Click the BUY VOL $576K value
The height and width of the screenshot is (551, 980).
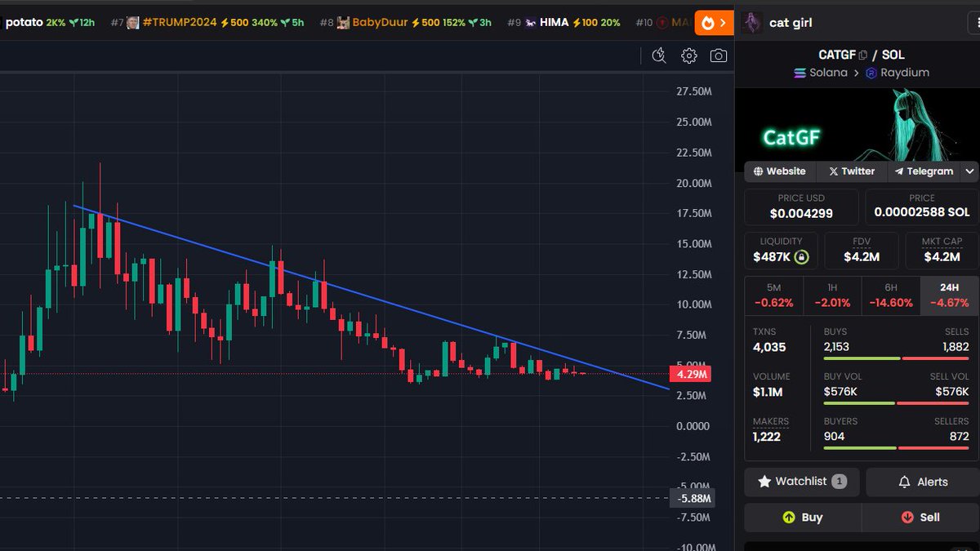(840, 392)
